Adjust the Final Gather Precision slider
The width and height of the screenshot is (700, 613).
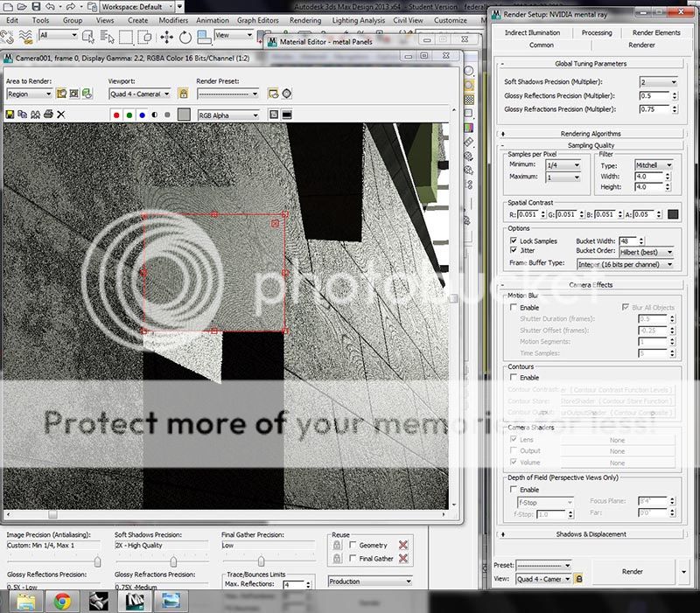coord(261,561)
